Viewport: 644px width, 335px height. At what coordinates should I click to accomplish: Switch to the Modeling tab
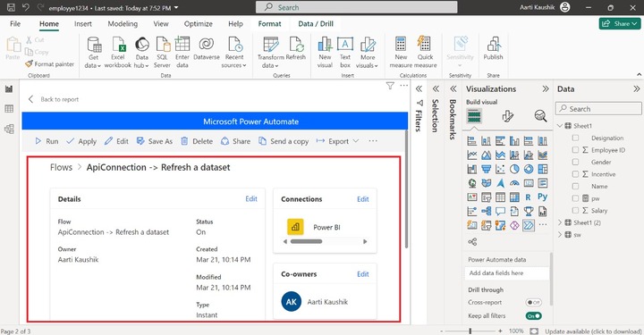click(123, 24)
